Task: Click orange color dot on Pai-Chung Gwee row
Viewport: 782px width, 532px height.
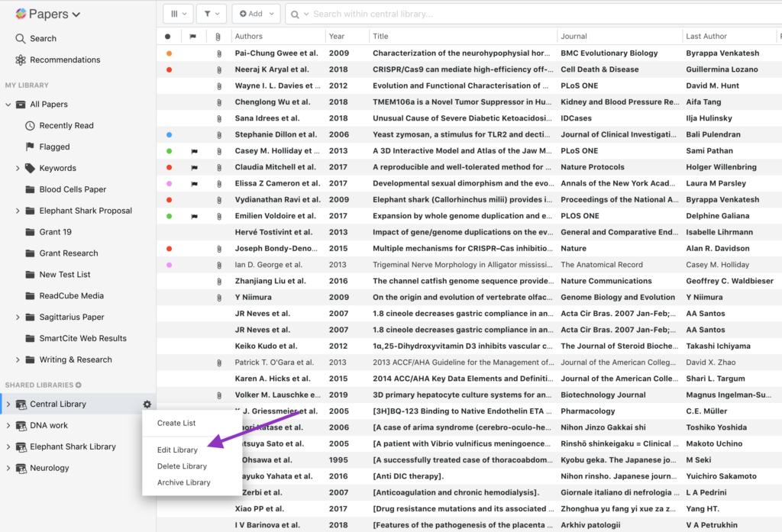Action: 169,53
